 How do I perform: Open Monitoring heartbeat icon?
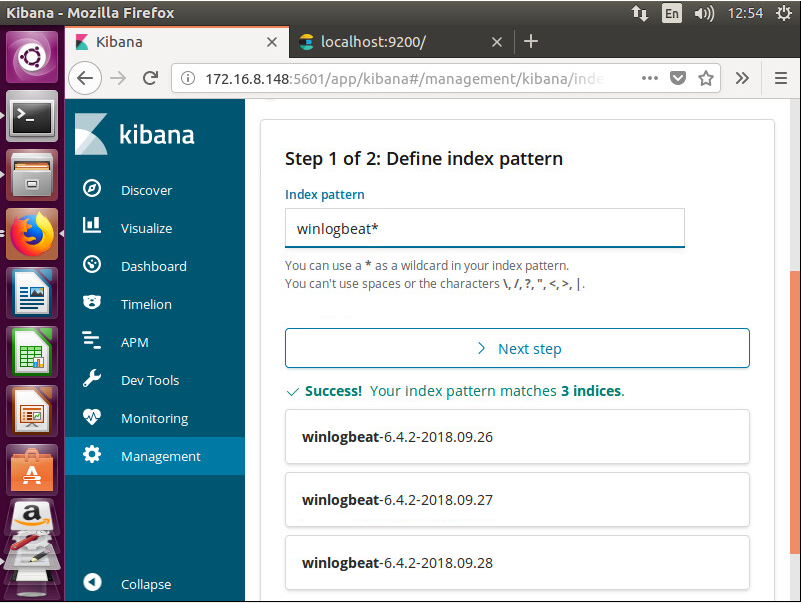(92, 417)
